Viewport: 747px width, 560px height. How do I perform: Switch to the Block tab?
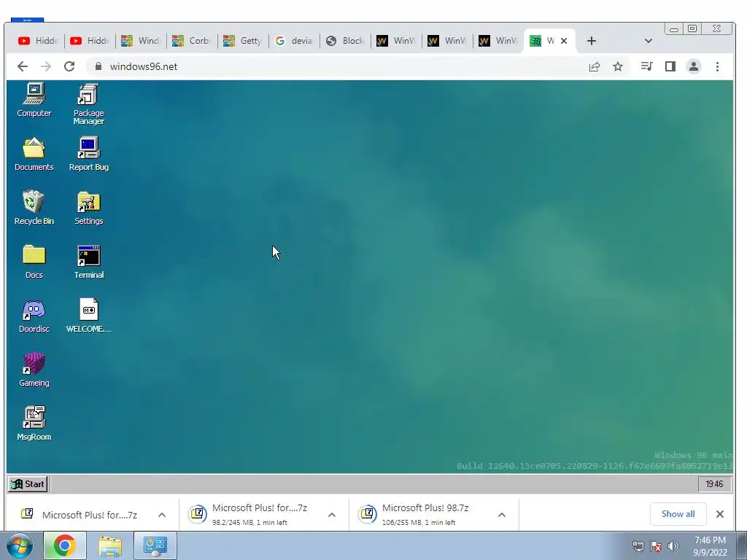[x=345, y=41]
